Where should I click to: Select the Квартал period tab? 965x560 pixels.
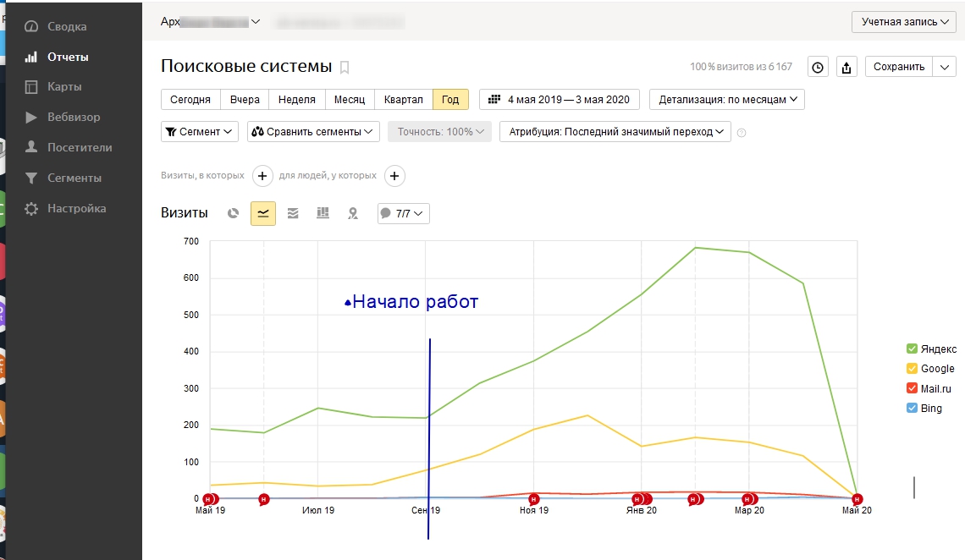click(x=403, y=100)
